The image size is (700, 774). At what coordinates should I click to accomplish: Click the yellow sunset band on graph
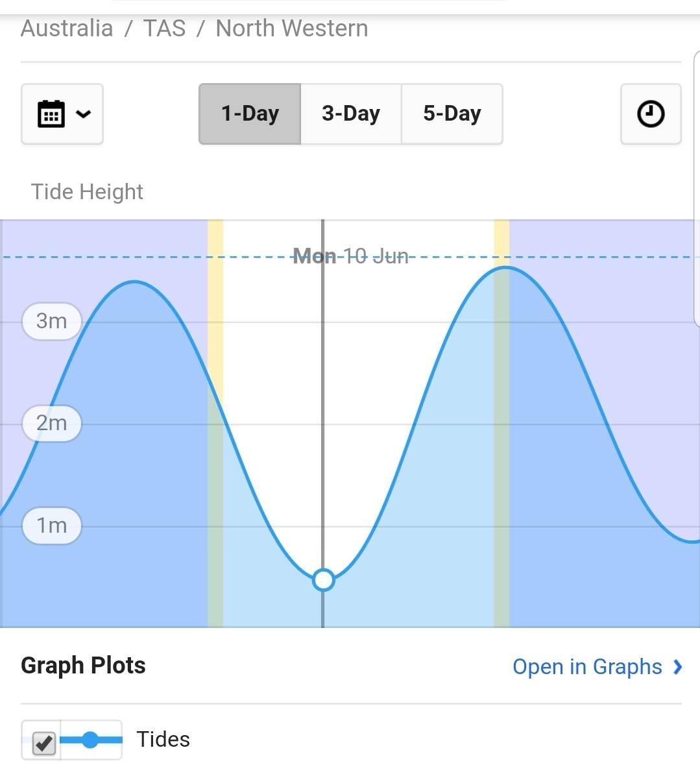[501, 240]
